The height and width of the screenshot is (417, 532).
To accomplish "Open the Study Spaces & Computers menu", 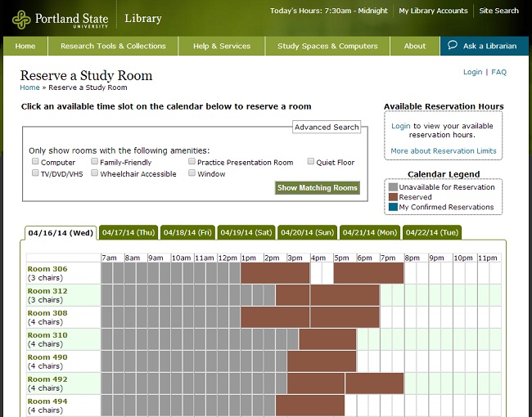I will [x=327, y=46].
